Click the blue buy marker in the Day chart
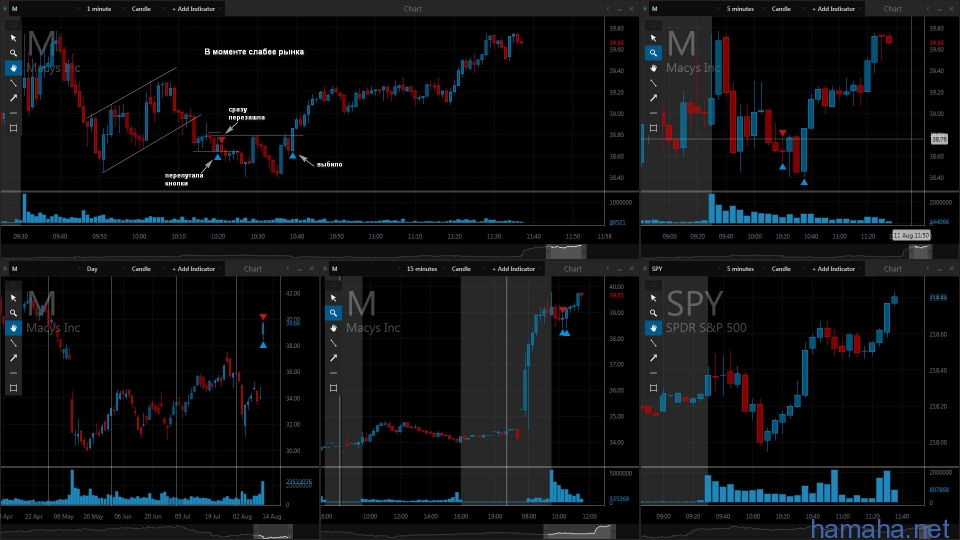Screen dimensions: 960x540 [x=263, y=345]
